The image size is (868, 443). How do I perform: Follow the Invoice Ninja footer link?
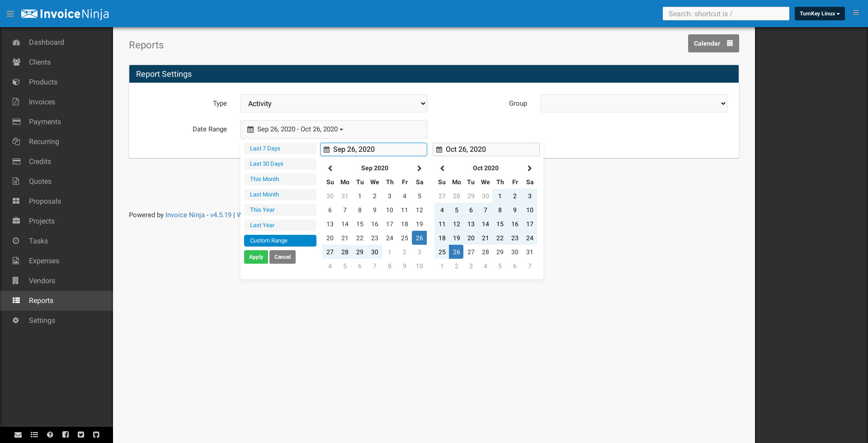(185, 215)
